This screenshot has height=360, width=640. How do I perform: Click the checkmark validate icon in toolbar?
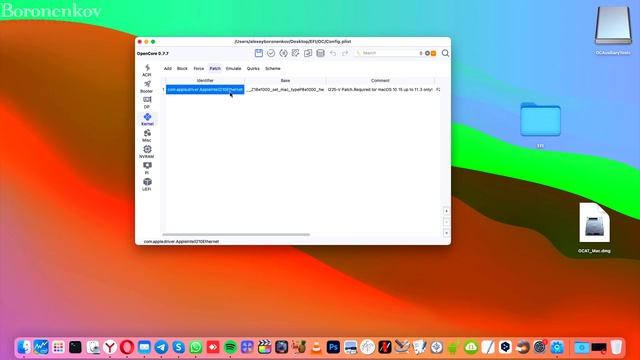(271, 53)
